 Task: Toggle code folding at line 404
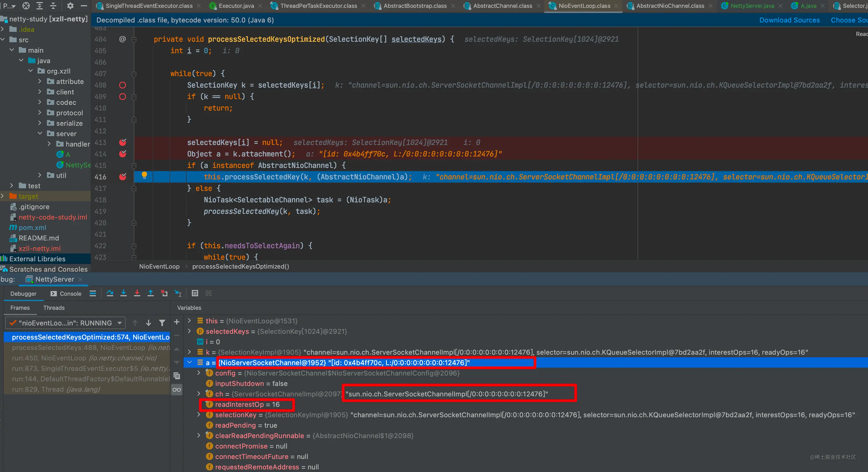(134, 39)
